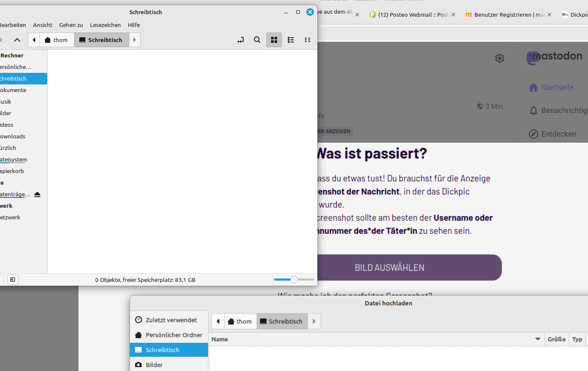588x371 pixels.
Task: Select Bilder in upload dialog sidebar
Action: click(169, 365)
